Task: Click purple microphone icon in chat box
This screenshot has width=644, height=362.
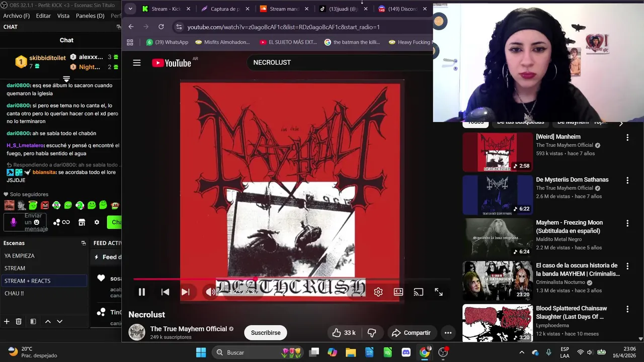Action: point(14,222)
